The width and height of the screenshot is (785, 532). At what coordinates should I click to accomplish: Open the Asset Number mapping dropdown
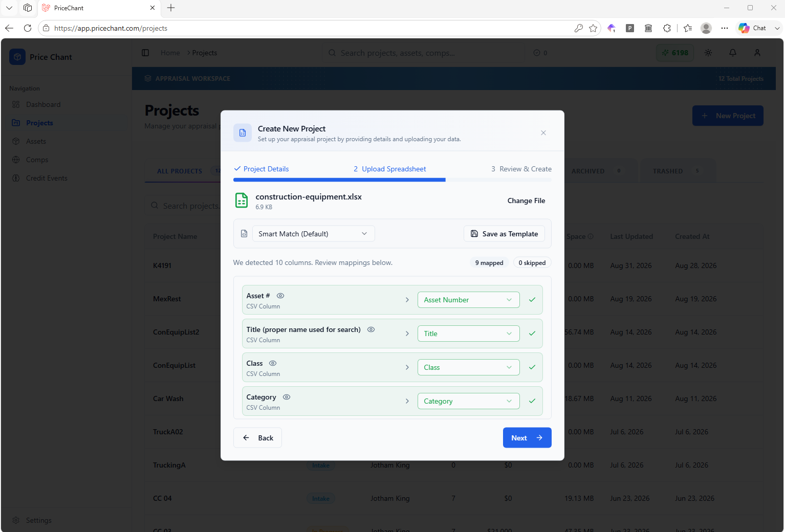click(x=468, y=300)
